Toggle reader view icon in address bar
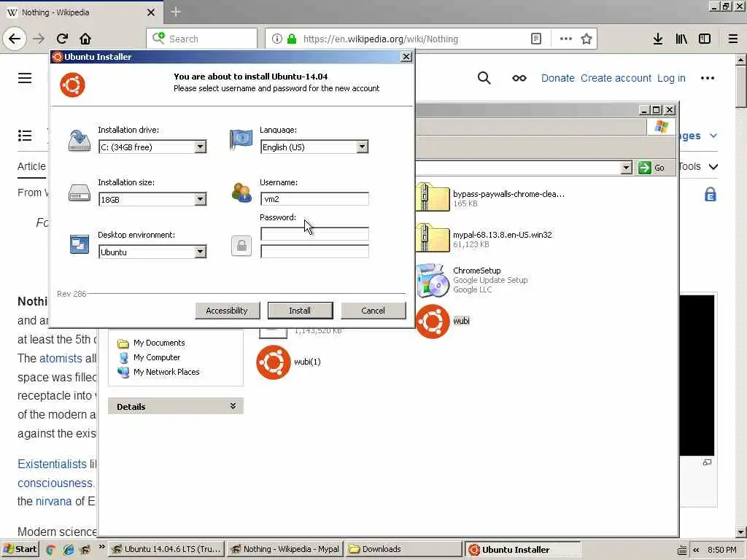Screen dimensions: 747x560 click(x=536, y=39)
